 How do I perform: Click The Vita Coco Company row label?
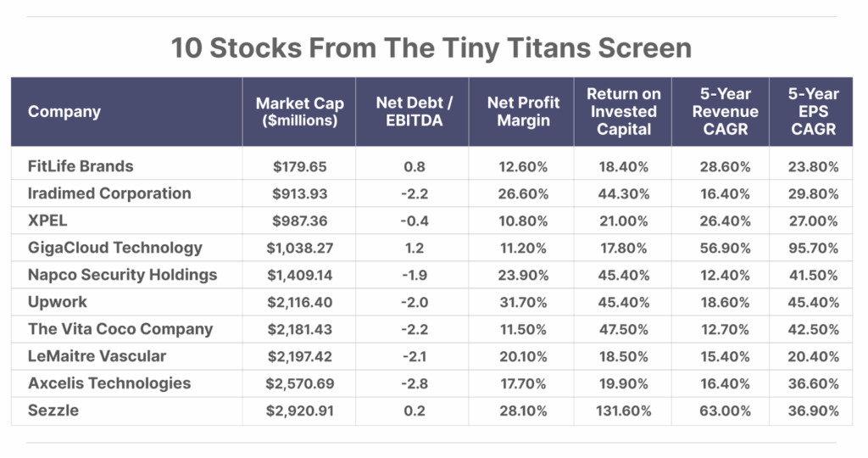point(120,329)
